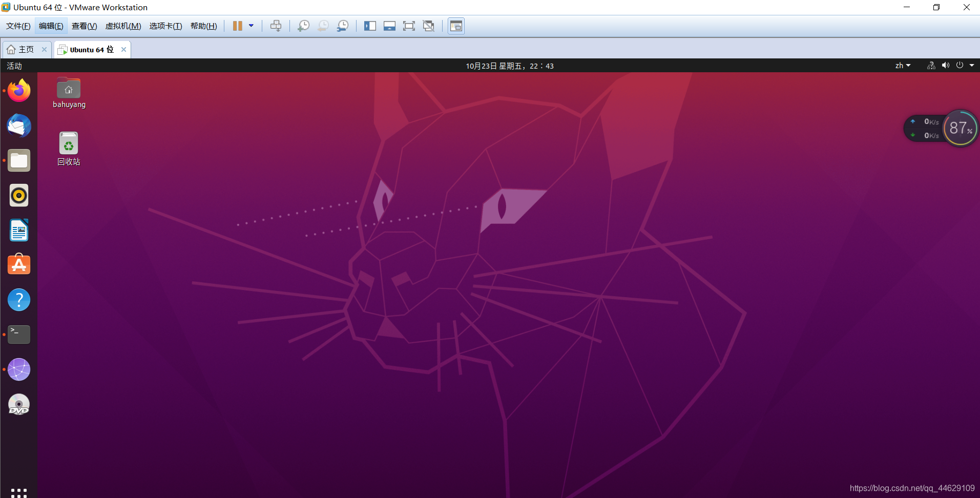Click the power icon in the Ubuntu top bar
The width and height of the screenshot is (980, 498).
(960, 65)
